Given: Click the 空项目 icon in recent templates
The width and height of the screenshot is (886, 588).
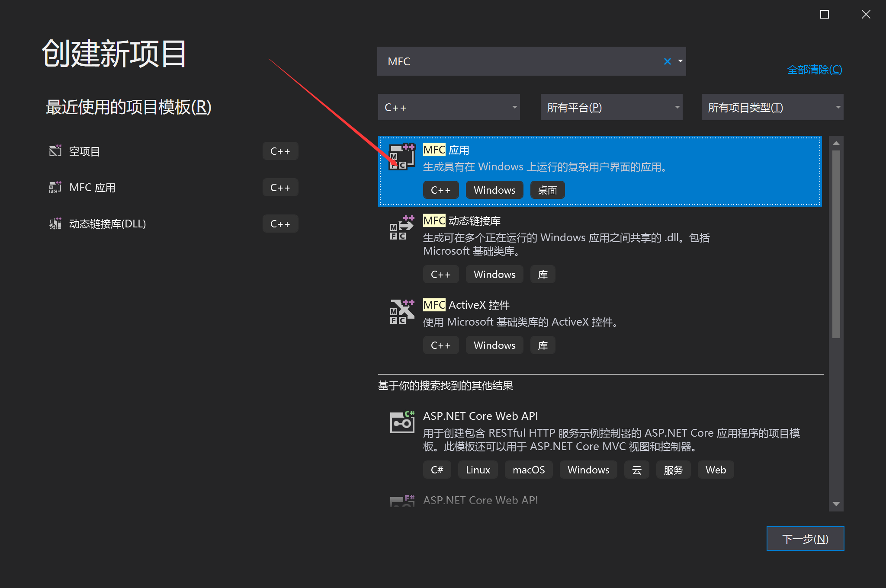Looking at the screenshot, I should click(x=55, y=150).
